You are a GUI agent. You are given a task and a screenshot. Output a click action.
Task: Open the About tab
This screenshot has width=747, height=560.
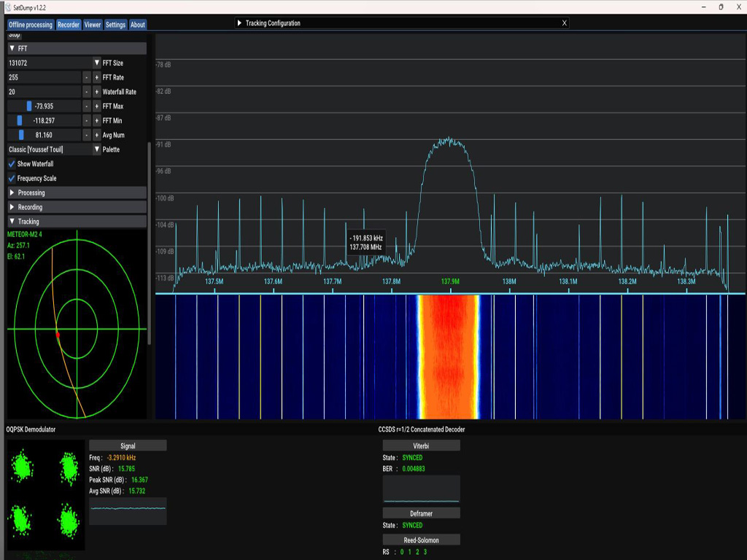coord(138,25)
